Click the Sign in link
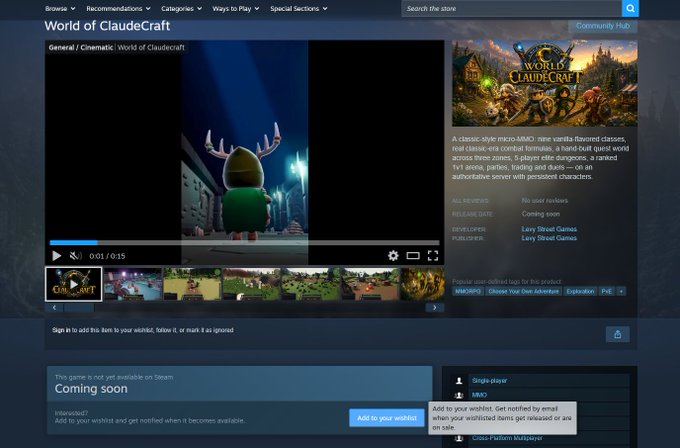 click(61, 330)
